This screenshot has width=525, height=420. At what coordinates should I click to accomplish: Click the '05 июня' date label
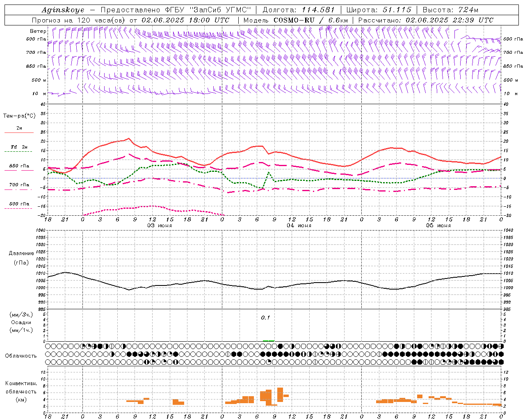(x=438, y=226)
